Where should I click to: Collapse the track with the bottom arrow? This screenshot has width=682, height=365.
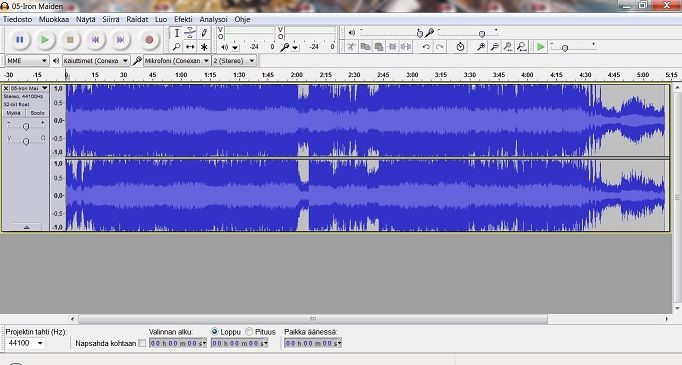(27, 227)
